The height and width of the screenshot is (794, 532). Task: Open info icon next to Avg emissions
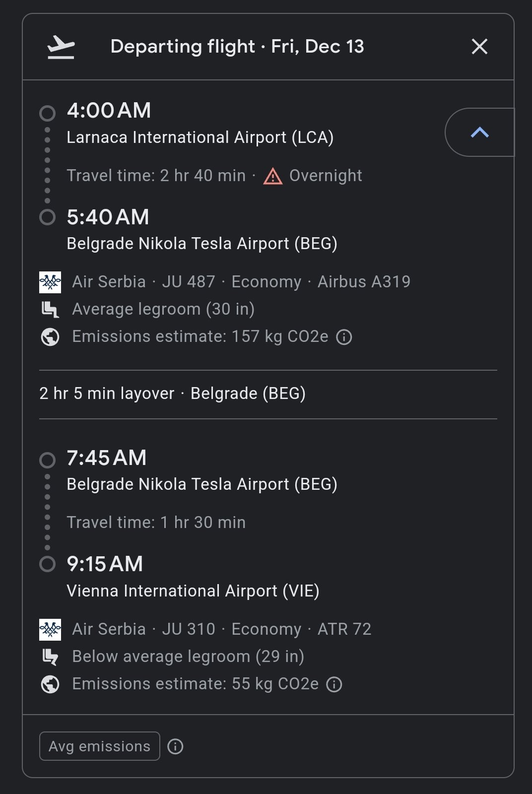click(175, 746)
